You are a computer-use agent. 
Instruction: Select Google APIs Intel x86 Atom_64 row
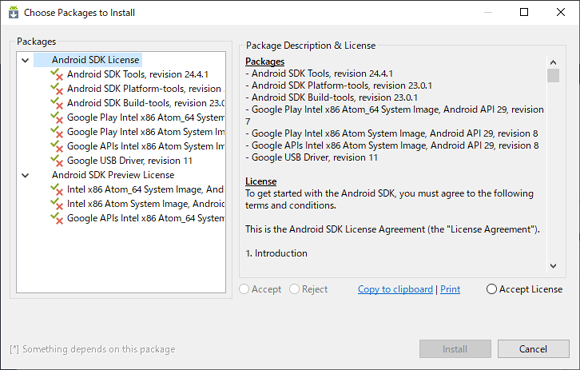click(x=145, y=218)
